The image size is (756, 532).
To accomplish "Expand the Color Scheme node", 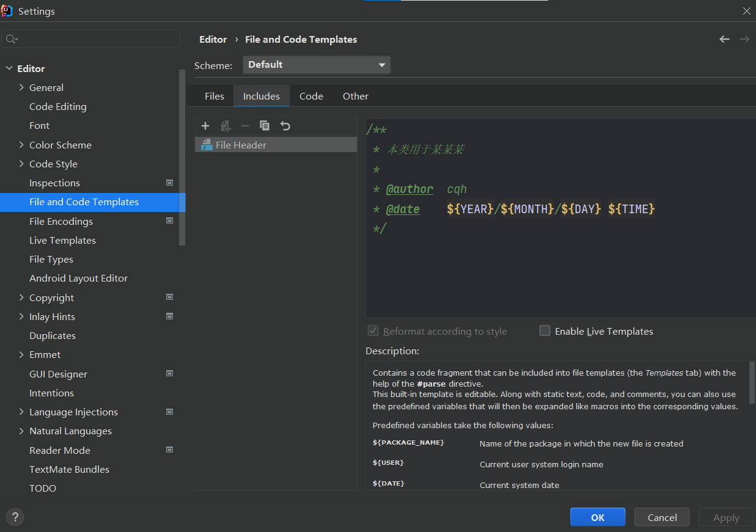I will pos(22,145).
